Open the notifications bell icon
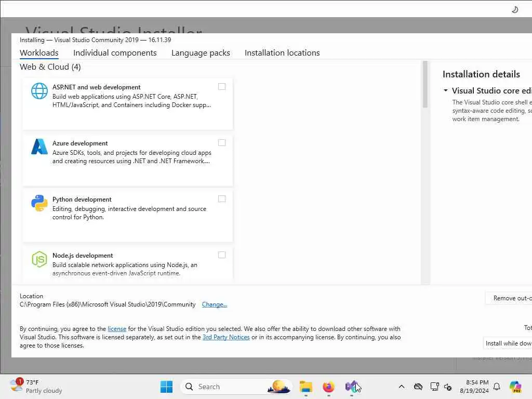Screen dimensions: 532x399 (497, 387)
